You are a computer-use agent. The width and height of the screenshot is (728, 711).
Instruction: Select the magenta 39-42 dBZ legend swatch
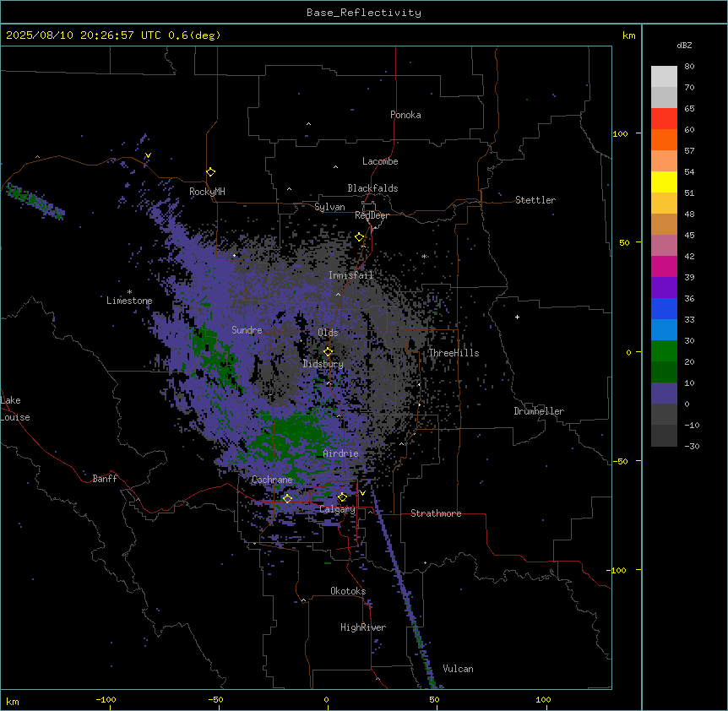click(664, 266)
